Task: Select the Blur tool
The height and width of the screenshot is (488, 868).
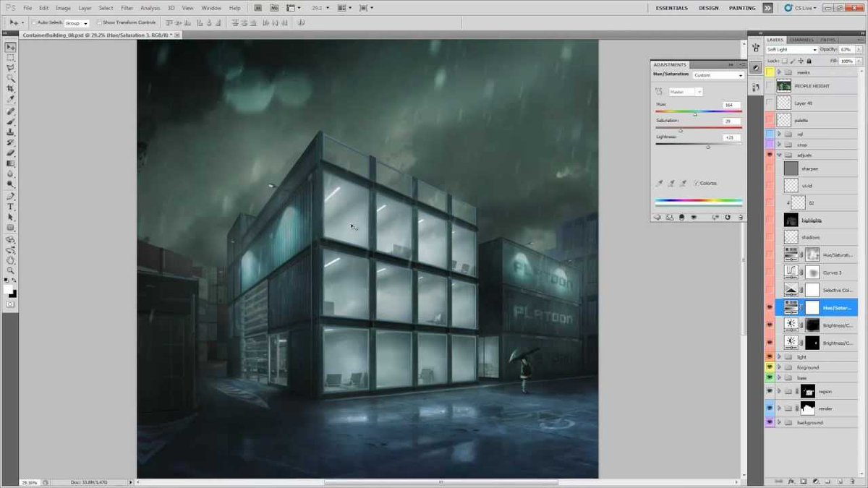Action: 11,174
